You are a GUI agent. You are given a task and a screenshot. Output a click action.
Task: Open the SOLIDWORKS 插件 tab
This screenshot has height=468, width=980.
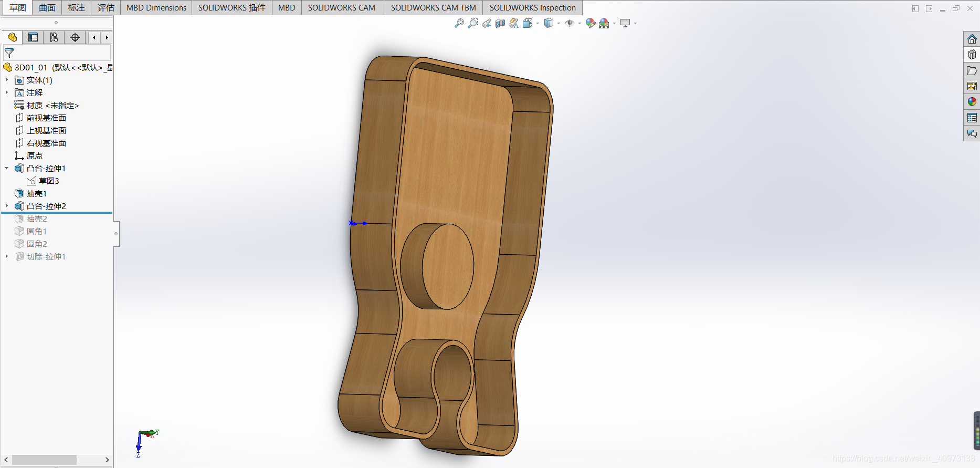pyautogui.click(x=232, y=7)
